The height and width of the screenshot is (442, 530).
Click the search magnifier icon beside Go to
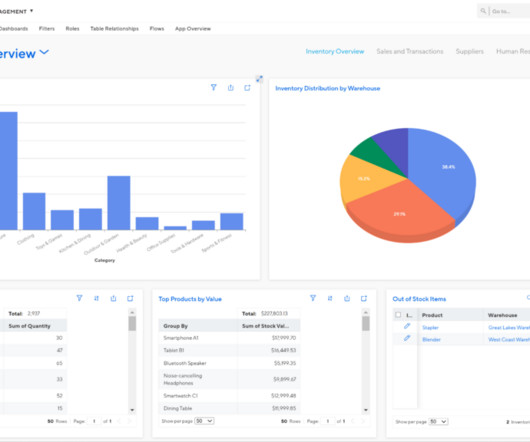(x=483, y=11)
